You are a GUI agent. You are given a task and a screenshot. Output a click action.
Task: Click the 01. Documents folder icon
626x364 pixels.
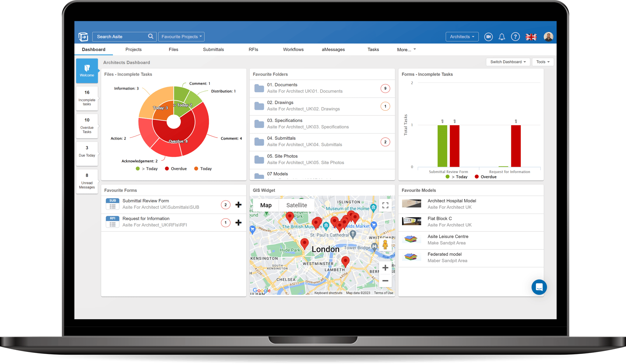coord(259,88)
